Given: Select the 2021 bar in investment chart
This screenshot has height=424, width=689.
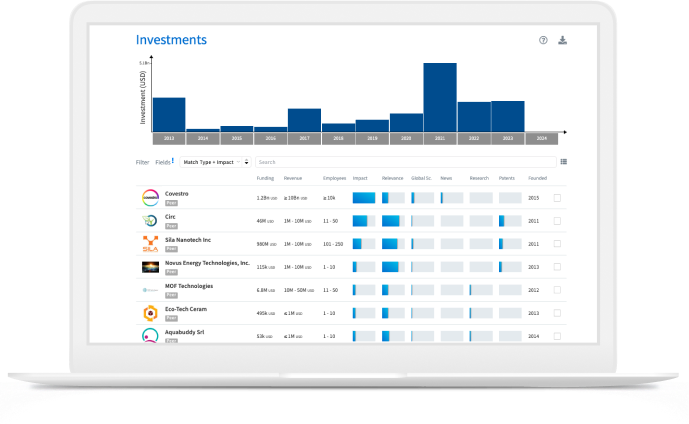Looking at the screenshot, I should click(x=440, y=97).
